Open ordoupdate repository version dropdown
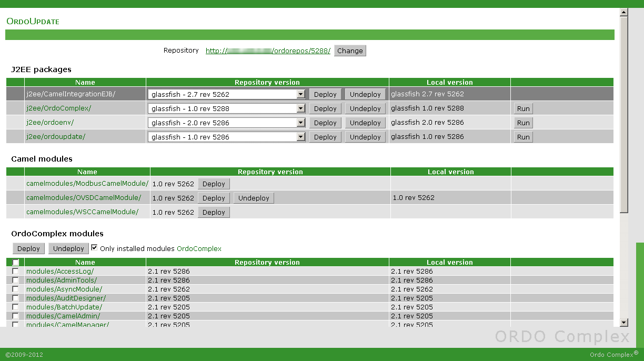 pos(227,137)
